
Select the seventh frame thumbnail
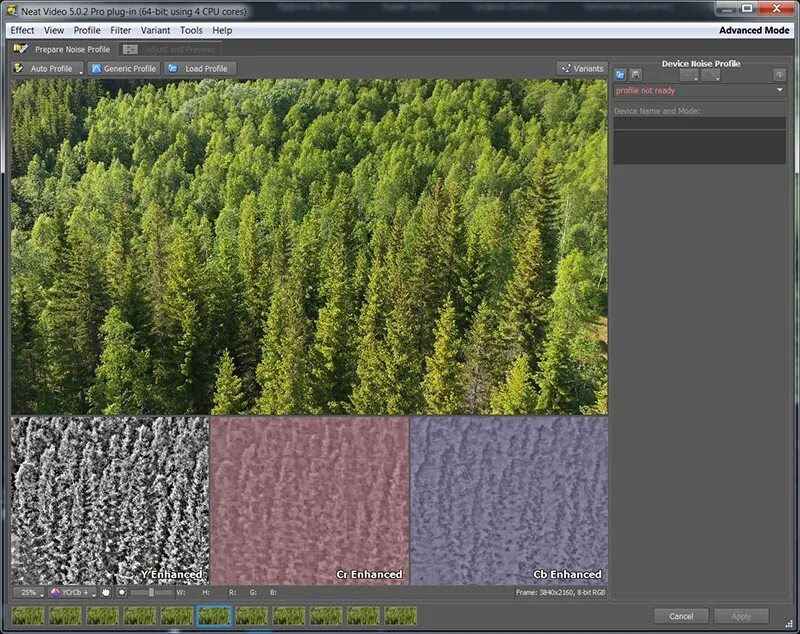click(x=251, y=616)
